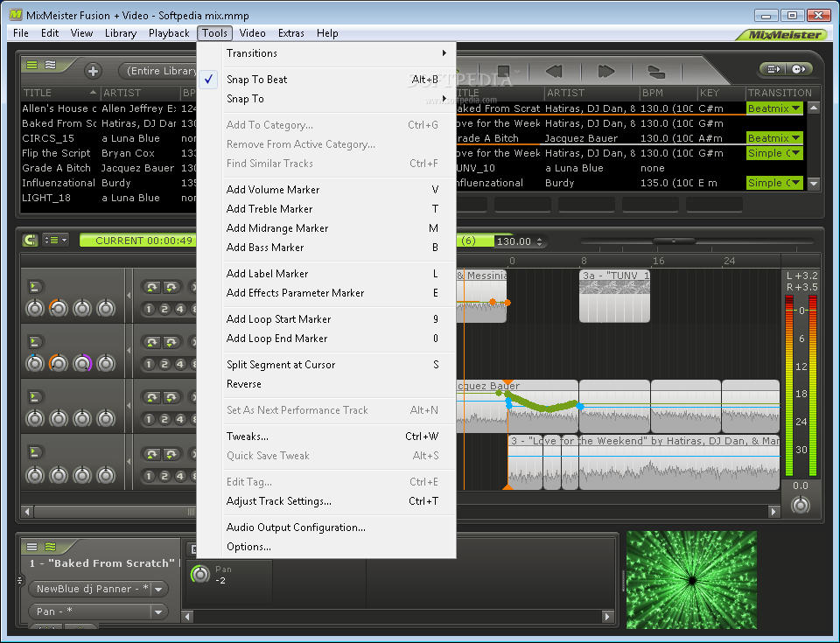Collapse third track's control panel arrow
Image resolution: width=840 pixels, height=643 pixels.
click(x=129, y=406)
